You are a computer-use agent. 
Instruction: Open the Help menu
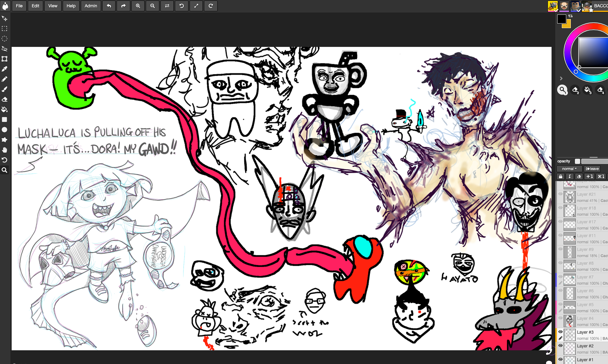tap(71, 6)
